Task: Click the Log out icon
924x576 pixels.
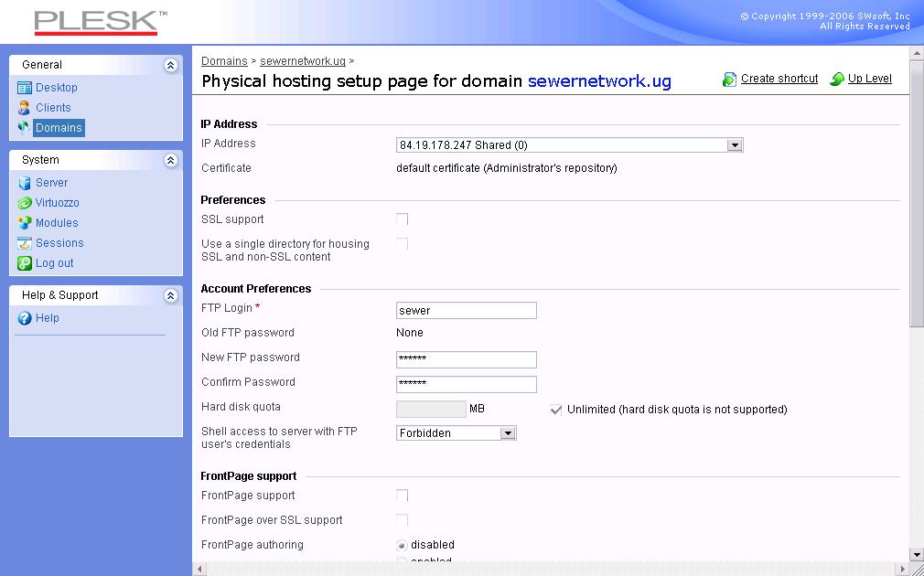Action: (25, 263)
